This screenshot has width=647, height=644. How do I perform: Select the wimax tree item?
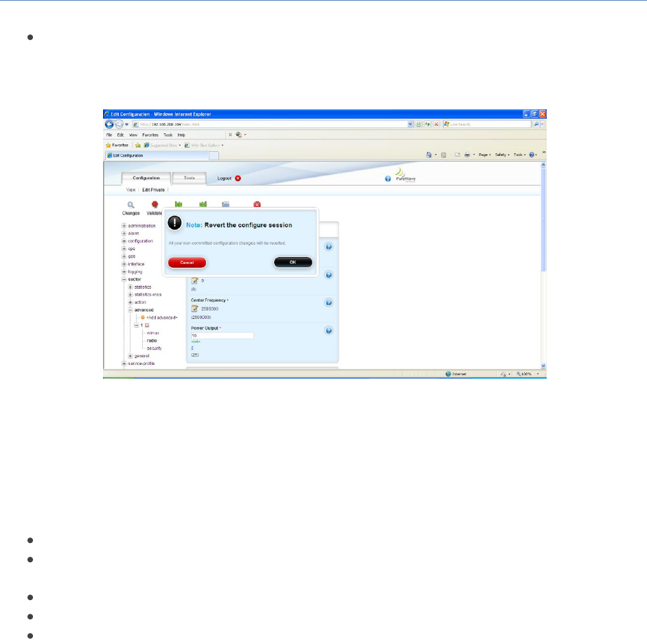(152, 333)
